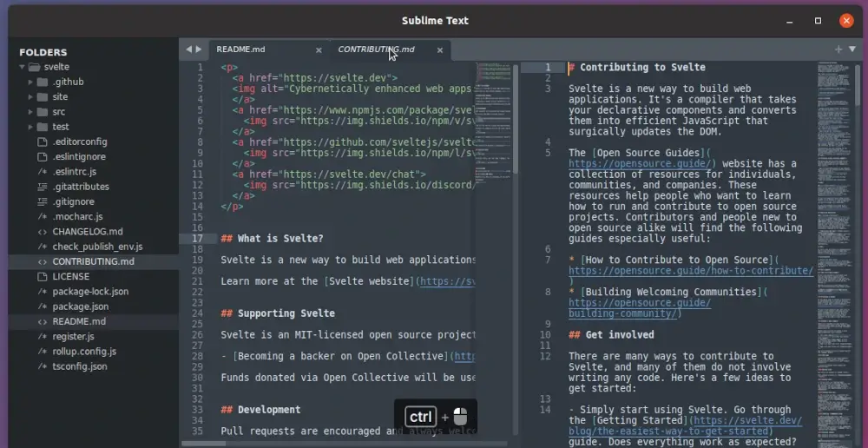Image resolution: width=868 pixels, height=448 pixels.
Task: Click the .eslintignore file icon
Action: (42, 157)
